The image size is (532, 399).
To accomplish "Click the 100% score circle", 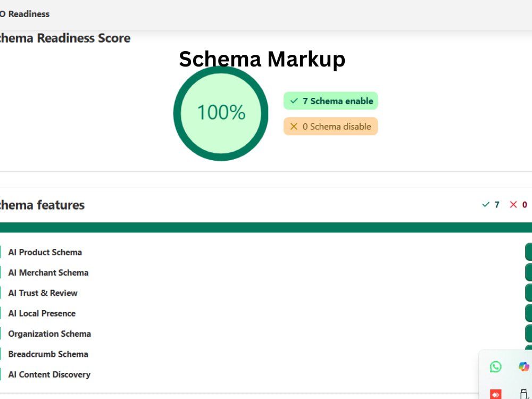I will tap(221, 113).
